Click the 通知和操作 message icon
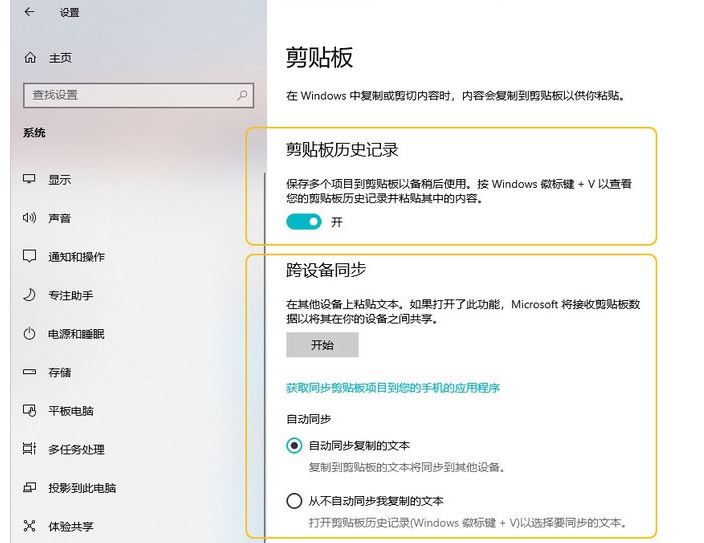 (29, 256)
